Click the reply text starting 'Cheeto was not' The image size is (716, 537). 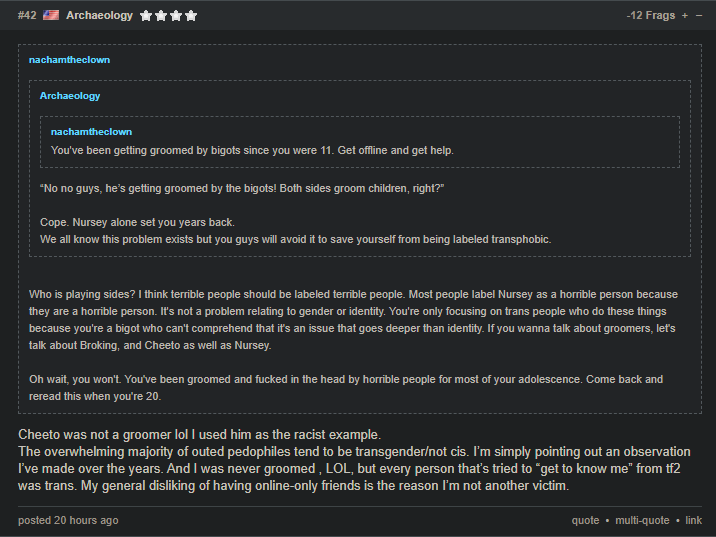tap(354, 460)
